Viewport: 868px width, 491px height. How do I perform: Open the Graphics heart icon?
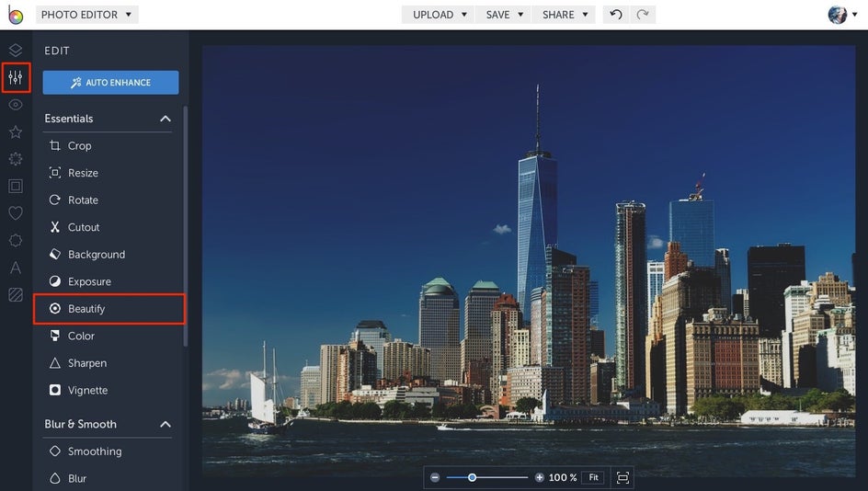(16, 213)
